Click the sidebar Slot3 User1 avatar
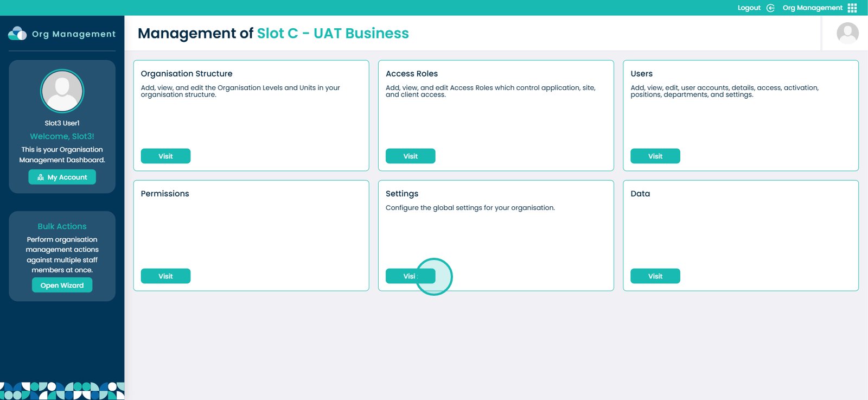The image size is (868, 400). [62, 91]
